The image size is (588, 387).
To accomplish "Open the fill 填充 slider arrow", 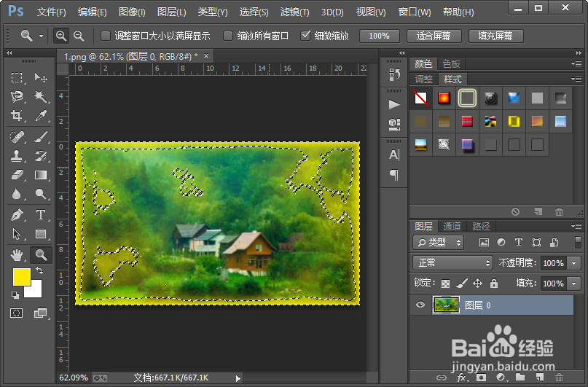I will click(x=573, y=284).
